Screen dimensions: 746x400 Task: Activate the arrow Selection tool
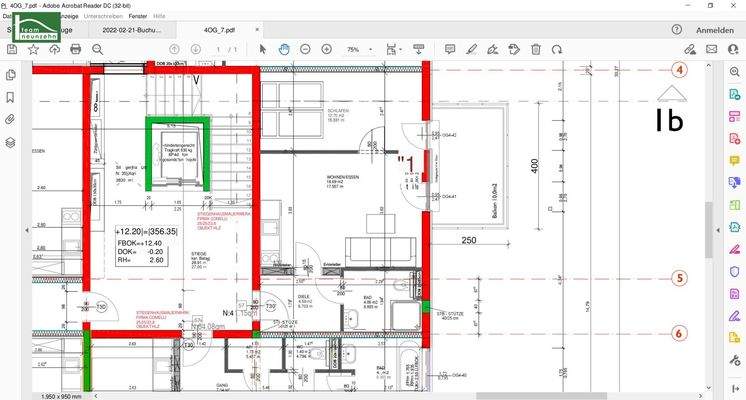(x=263, y=49)
